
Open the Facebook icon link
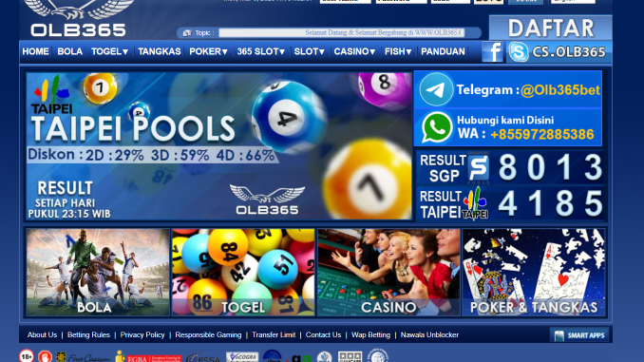coord(492,51)
